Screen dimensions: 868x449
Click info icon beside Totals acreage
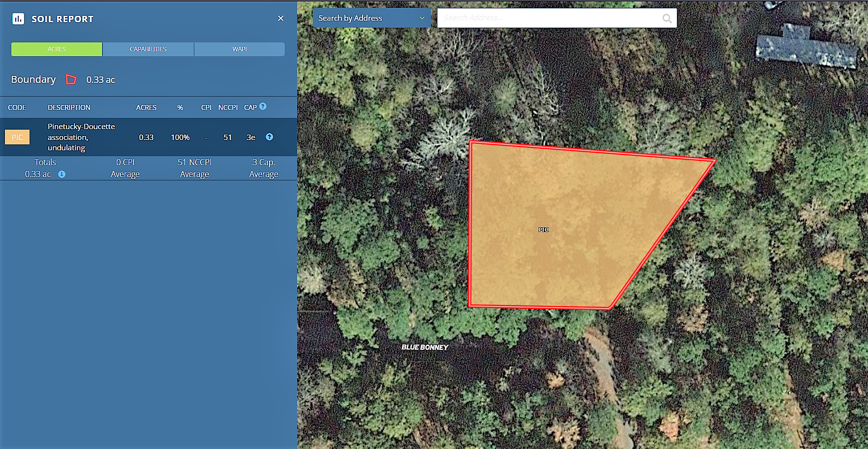[x=62, y=174]
